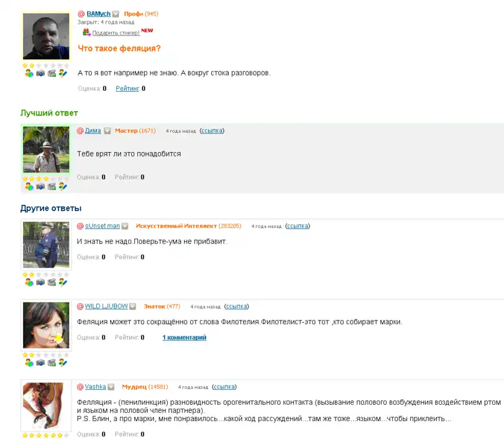Click the ссылка link in Vashka's answer
Image resolution: width=504 pixels, height=439 pixels.
tap(224, 387)
